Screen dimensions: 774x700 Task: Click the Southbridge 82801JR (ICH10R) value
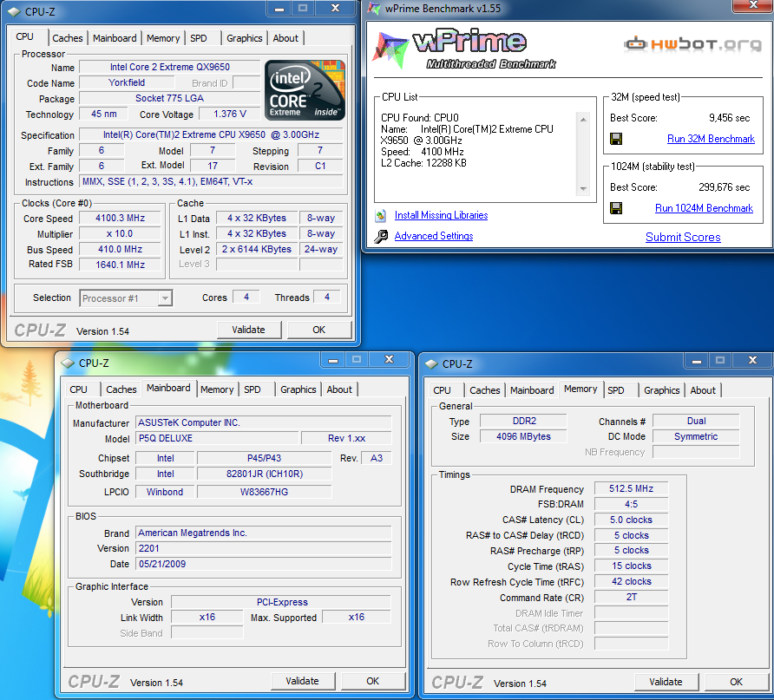tap(265, 474)
